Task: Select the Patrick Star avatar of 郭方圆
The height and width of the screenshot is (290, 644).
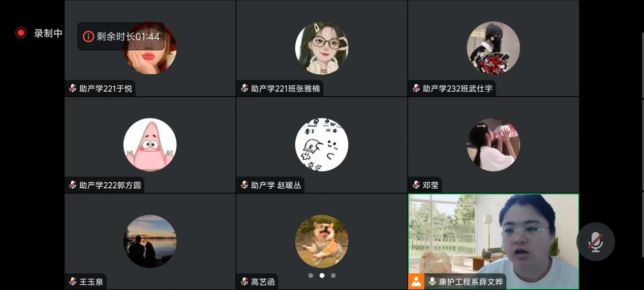Action: [150, 145]
